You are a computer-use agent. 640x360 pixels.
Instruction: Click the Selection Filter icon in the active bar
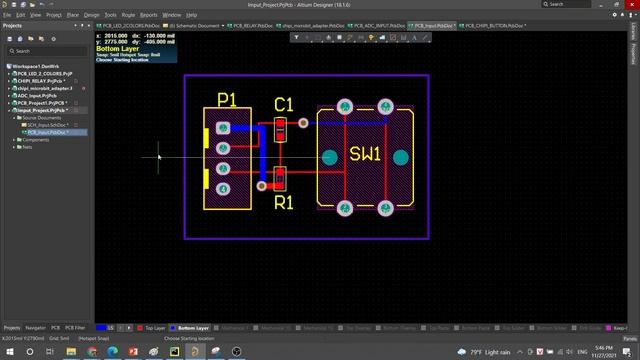[x=296, y=38]
